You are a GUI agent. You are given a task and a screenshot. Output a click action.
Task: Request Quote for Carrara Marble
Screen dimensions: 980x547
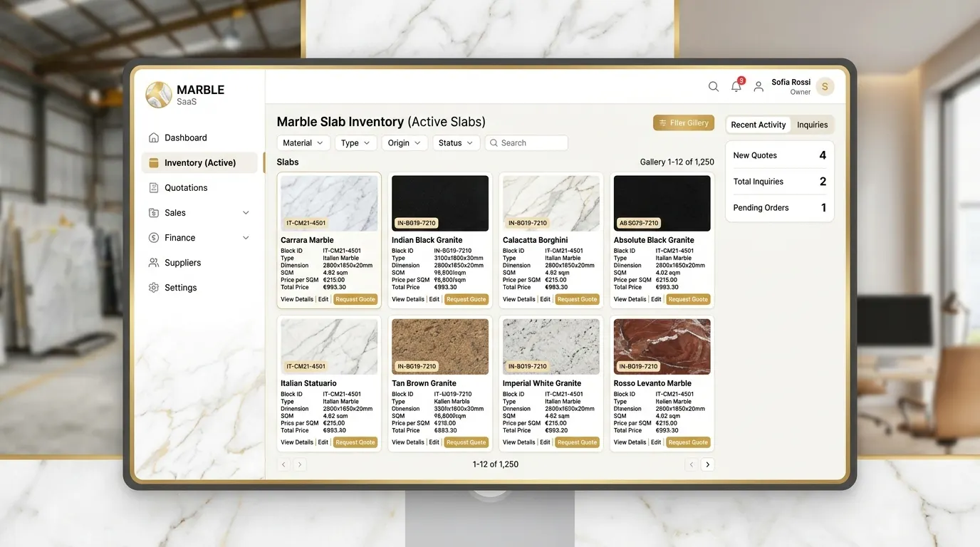tap(355, 299)
